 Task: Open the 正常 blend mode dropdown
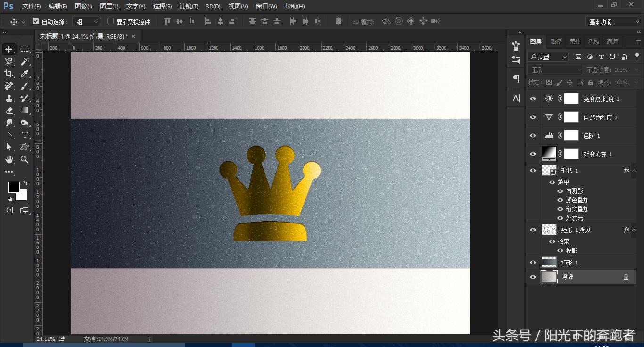(x=555, y=70)
